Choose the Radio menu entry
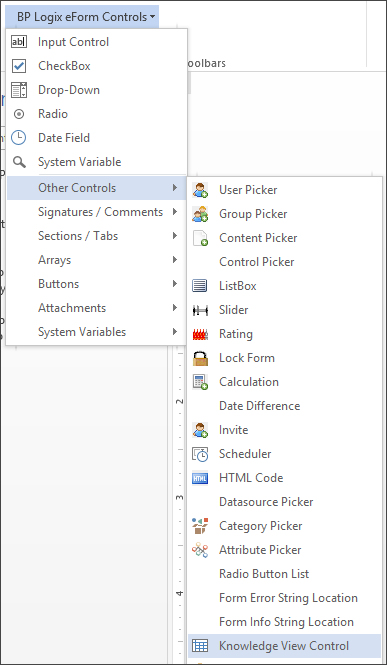This screenshot has height=665, width=387. pyautogui.click(x=97, y=114)
